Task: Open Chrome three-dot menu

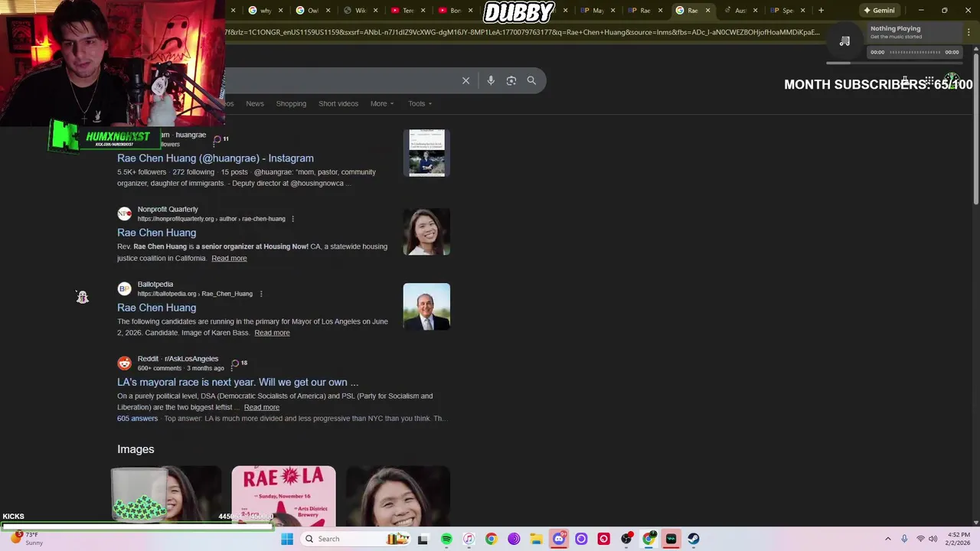Action: 969,32
